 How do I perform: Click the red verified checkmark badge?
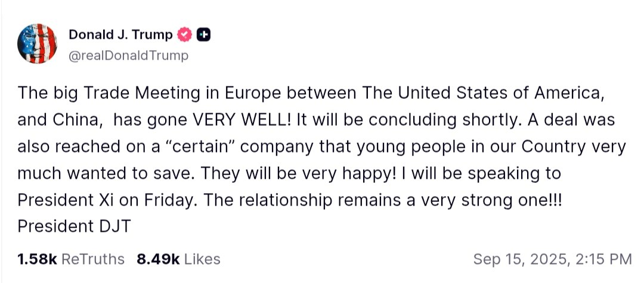tap(185, 35)
